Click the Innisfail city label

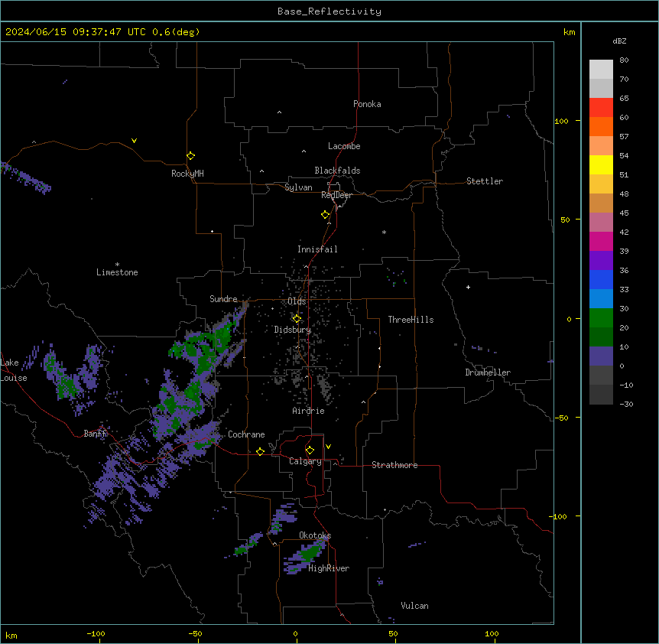317,249
